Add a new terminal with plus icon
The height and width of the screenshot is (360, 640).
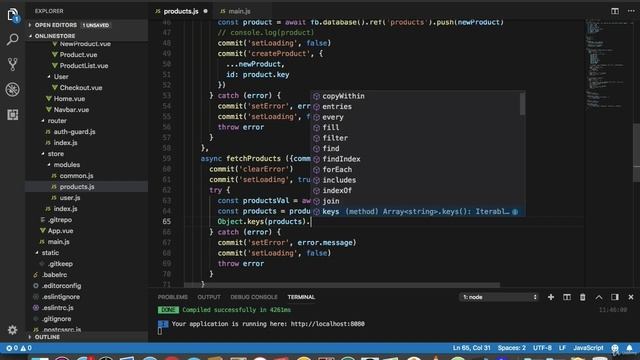coord(551,297)
